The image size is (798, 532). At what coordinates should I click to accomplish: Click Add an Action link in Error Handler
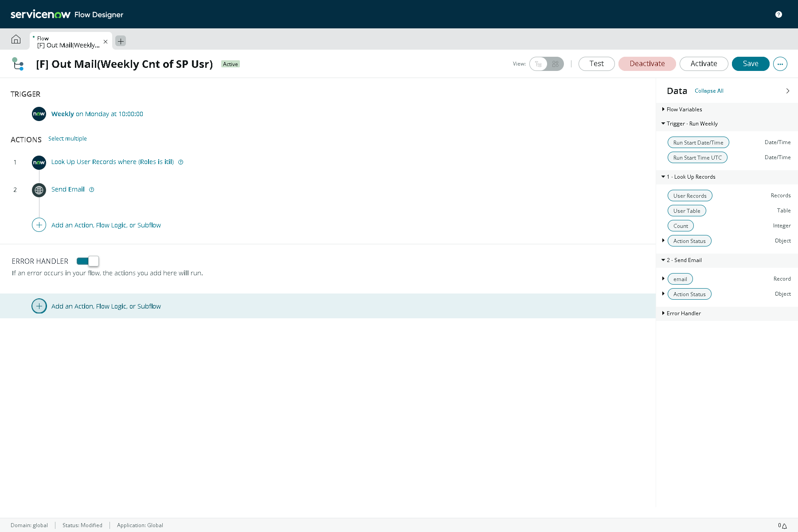click(106, 306)
